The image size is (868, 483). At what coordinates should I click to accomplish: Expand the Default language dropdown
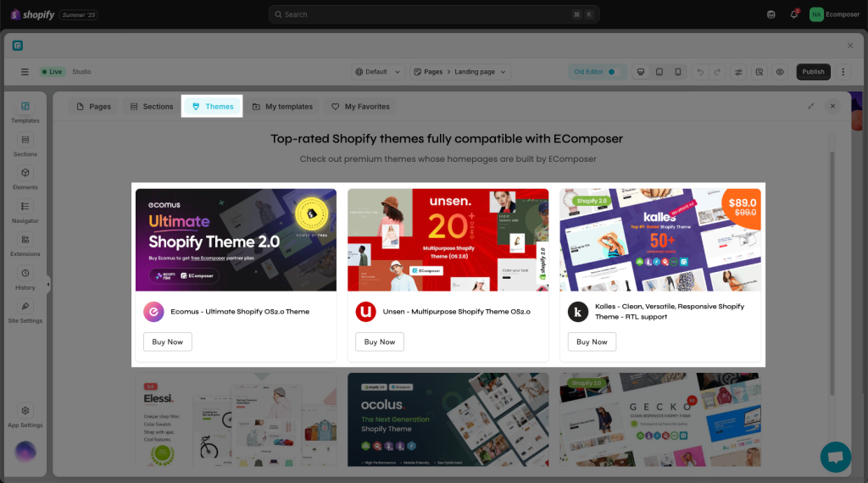point(377,72)
